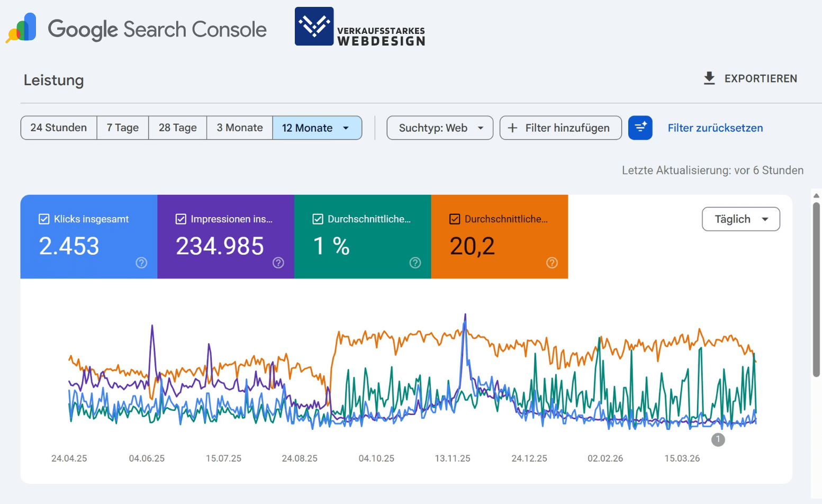The width and height of the screenshot is (822, 504).
Task: Open the Suchtyp: Web dropdown
Action: coord(439,128)
